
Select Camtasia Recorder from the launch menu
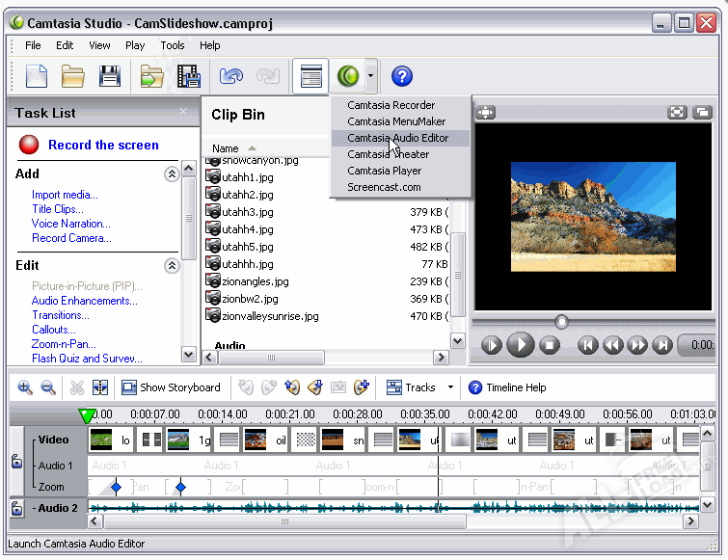tap(391, 105)
